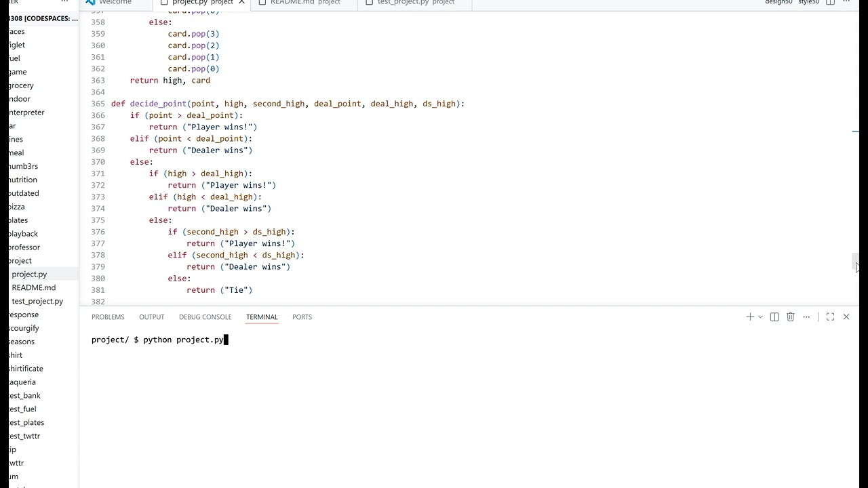Screen dimensions: 868x488
Task: Open the terminal launch profile dropdown chevron
Action: (760, 317)
